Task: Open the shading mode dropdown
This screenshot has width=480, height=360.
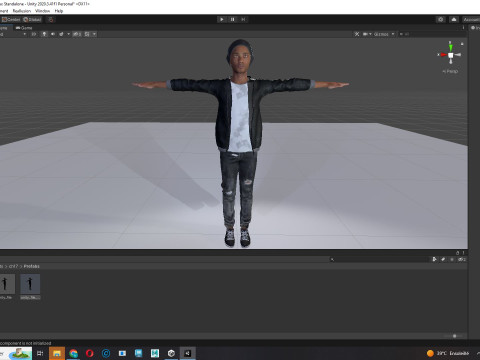Action: click(13, 34)
